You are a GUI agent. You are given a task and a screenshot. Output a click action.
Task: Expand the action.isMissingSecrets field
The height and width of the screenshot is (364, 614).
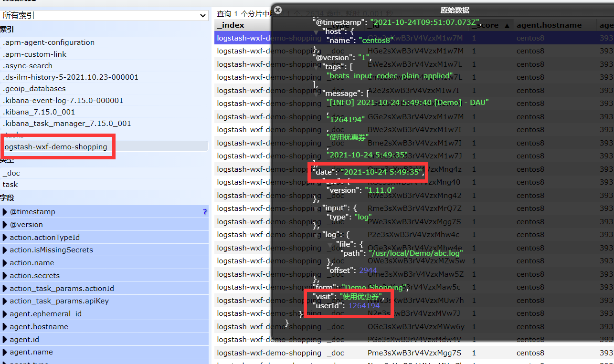pyautogui.click(x=5, y=250)
